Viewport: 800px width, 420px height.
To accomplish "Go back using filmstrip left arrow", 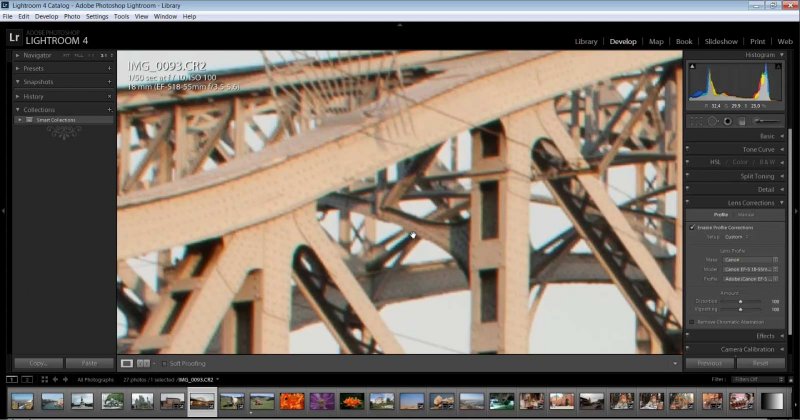I will click(x=56, y=380).
